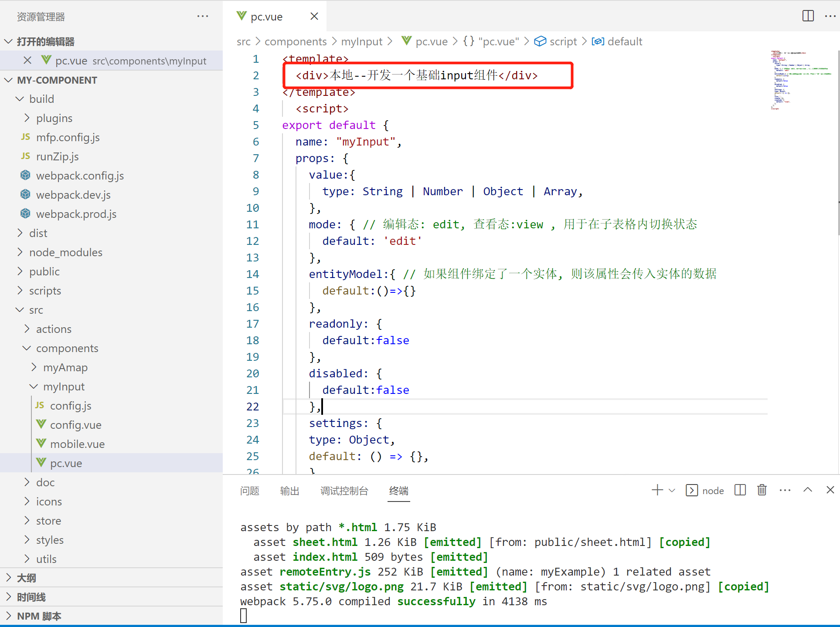Open editor more actions ellipsis
The height and width of the screenshot is (627, 840).
click(830, 16)
